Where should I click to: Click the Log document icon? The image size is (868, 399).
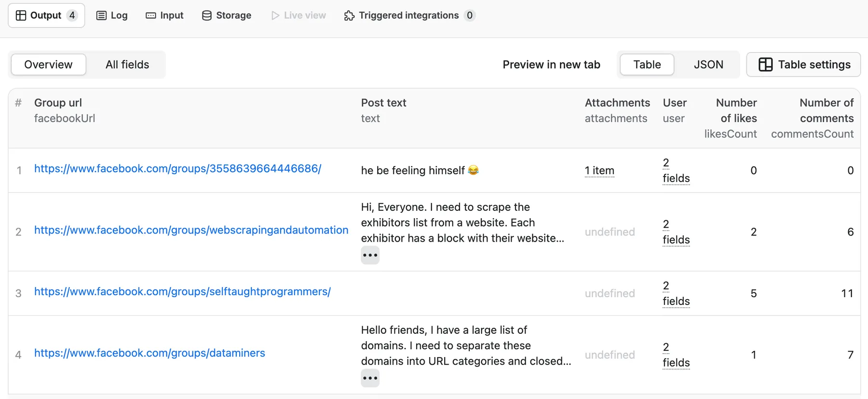tap(101, 15)
